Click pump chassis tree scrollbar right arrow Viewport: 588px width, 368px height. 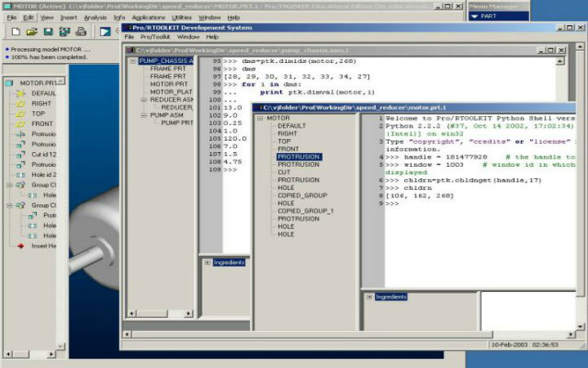[x=189, y=313]
